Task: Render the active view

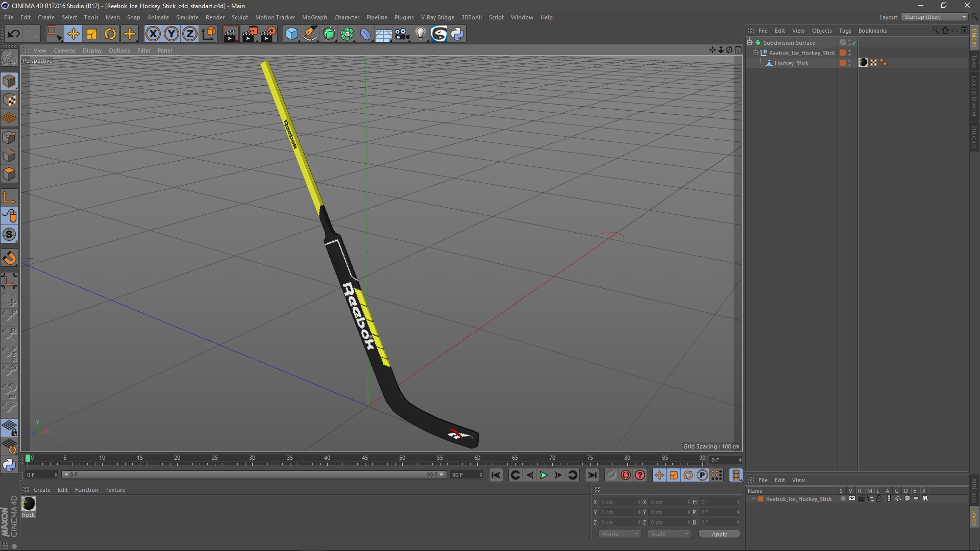Action: click(x=231, y=34)
